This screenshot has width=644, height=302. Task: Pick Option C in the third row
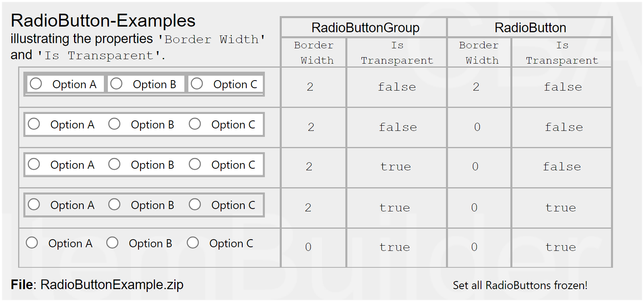[195, 164]
